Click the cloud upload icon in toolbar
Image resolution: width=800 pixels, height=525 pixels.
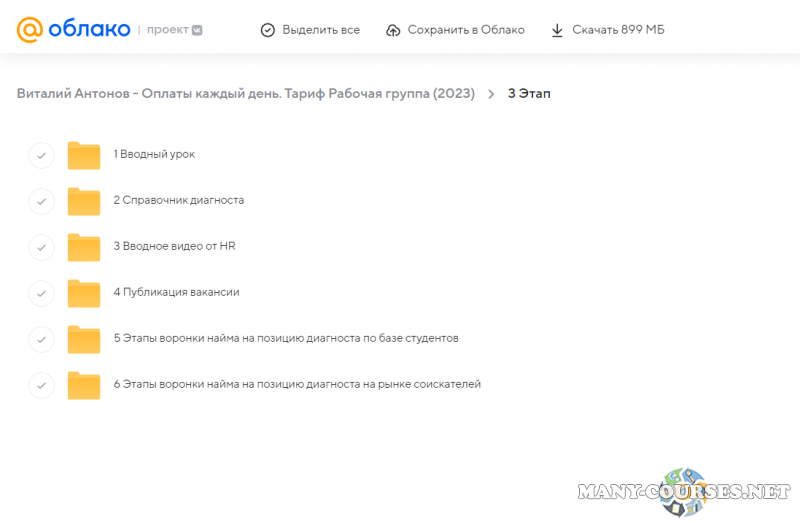coord(393,30)
